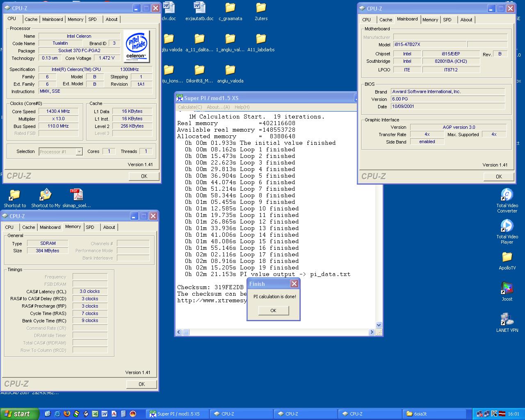The height and width of the screenshot is (420, 525).
Task: Click the Multiplier value x 13.0
Action: (x=58, y=119)
